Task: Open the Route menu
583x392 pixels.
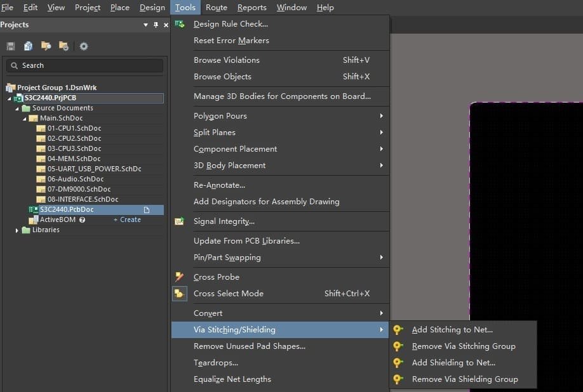Action: pyautogui.click(x=217, y=8)
